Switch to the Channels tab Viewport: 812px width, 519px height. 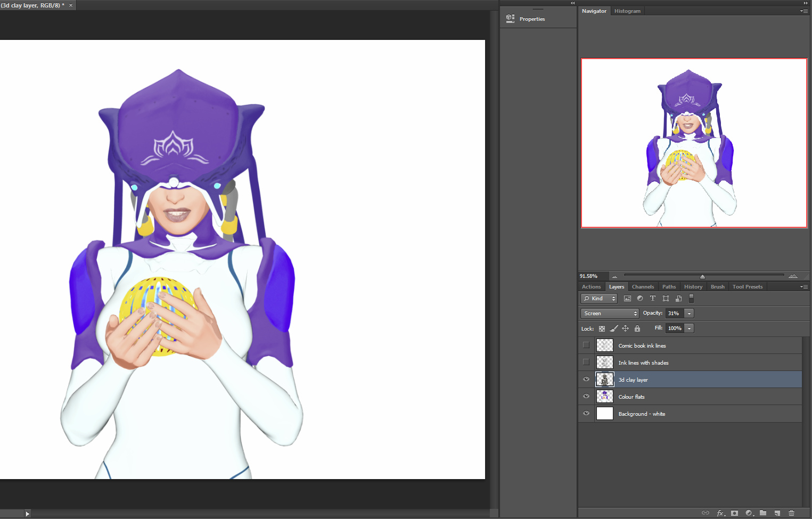pyautogui.click(x=643, y=287)
